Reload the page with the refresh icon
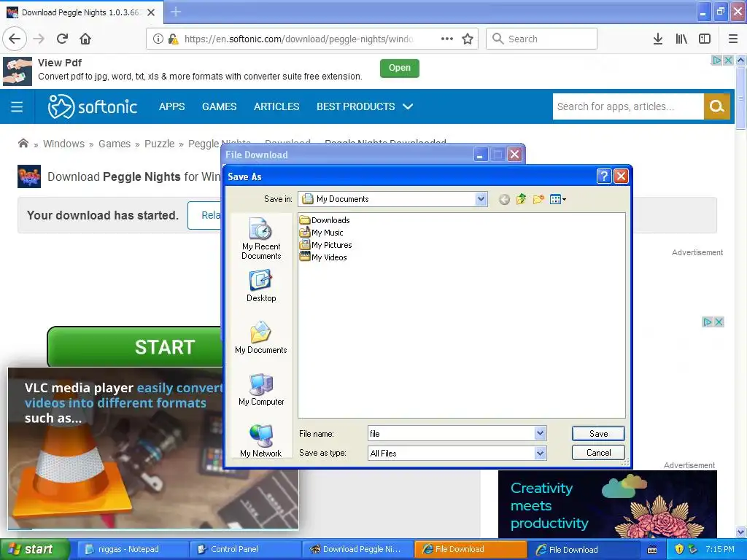The height and width of the screenshot is (560, 747). coord(63,39)
